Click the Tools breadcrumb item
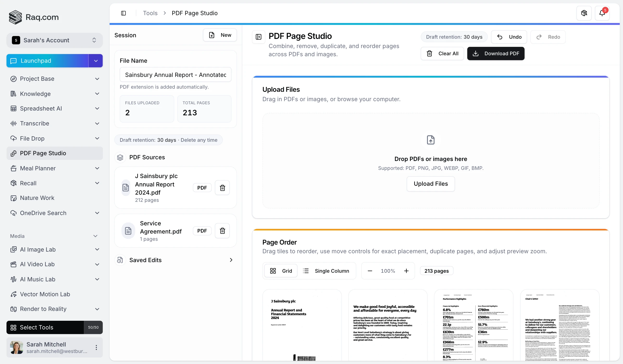This screenshot has height=364, width=623. [x=150, y=13]
